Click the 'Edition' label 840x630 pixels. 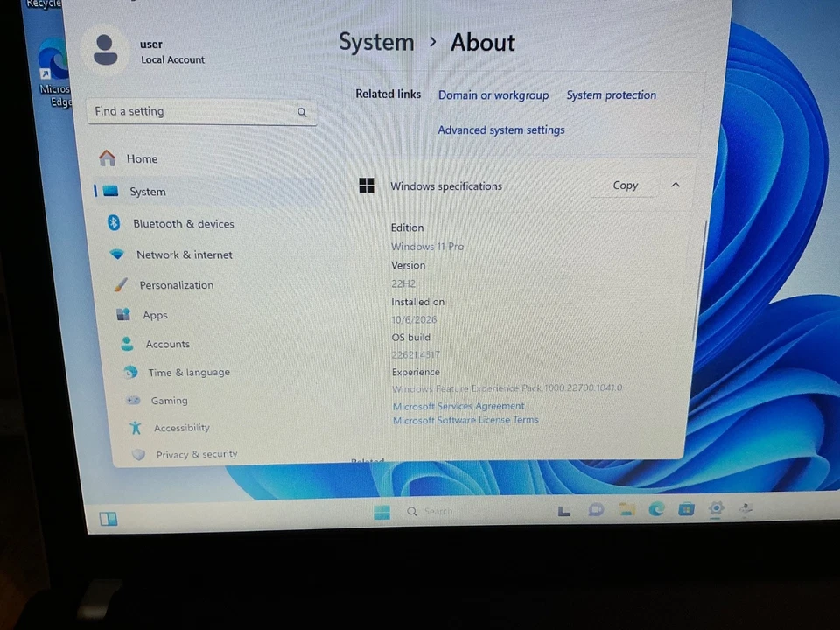click(x=407, y=227)
